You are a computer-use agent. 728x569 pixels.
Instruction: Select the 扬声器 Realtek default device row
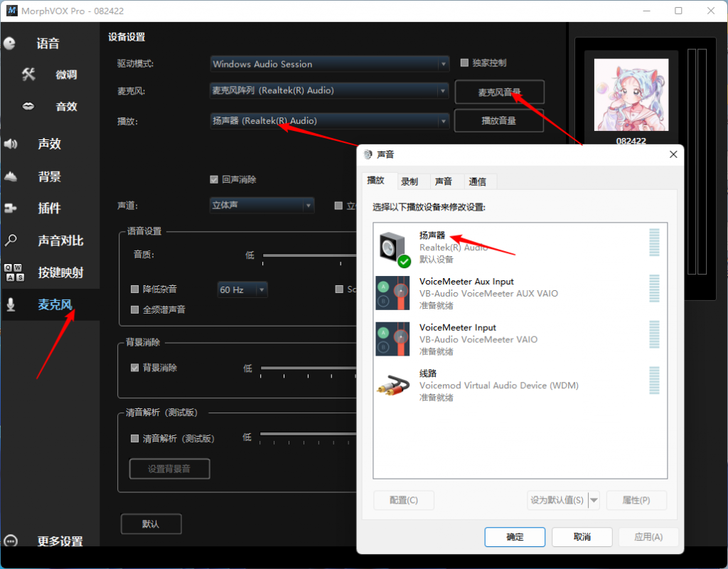pos(520,247)
